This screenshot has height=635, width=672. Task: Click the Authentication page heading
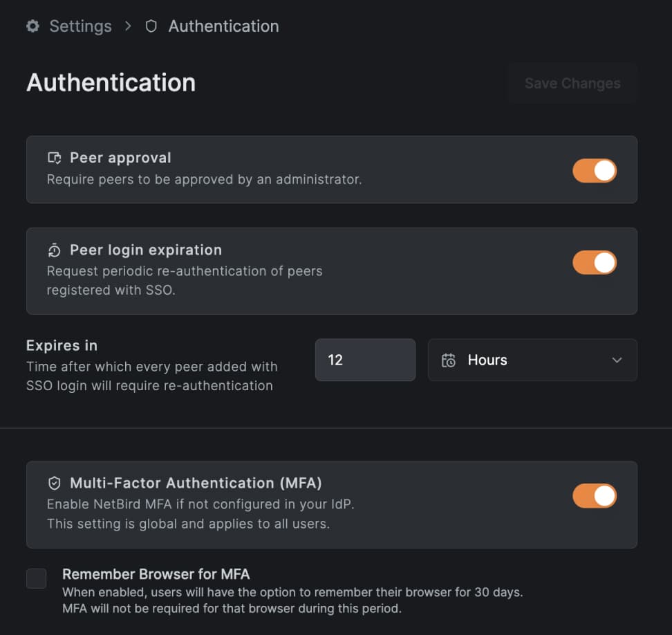[111, 83]
